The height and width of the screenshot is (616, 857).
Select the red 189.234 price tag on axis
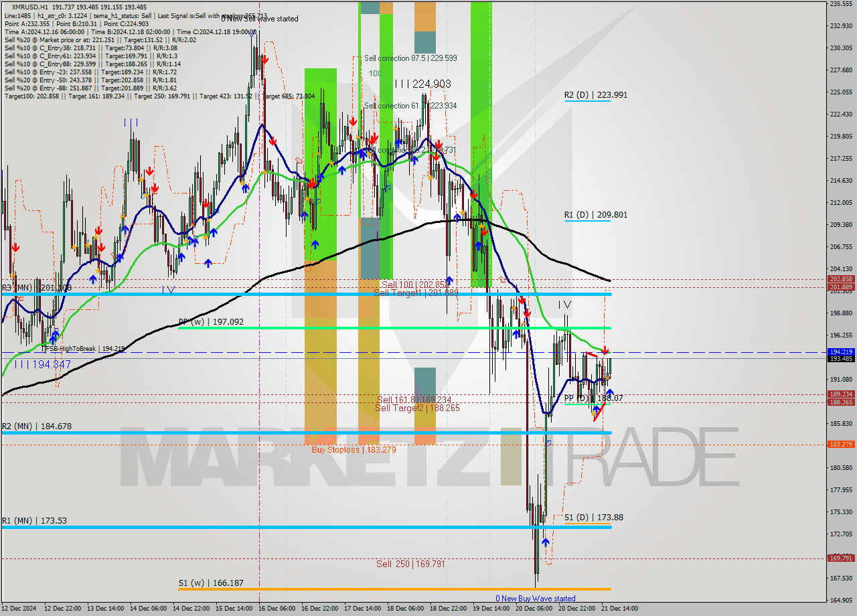tap(840, 394)
